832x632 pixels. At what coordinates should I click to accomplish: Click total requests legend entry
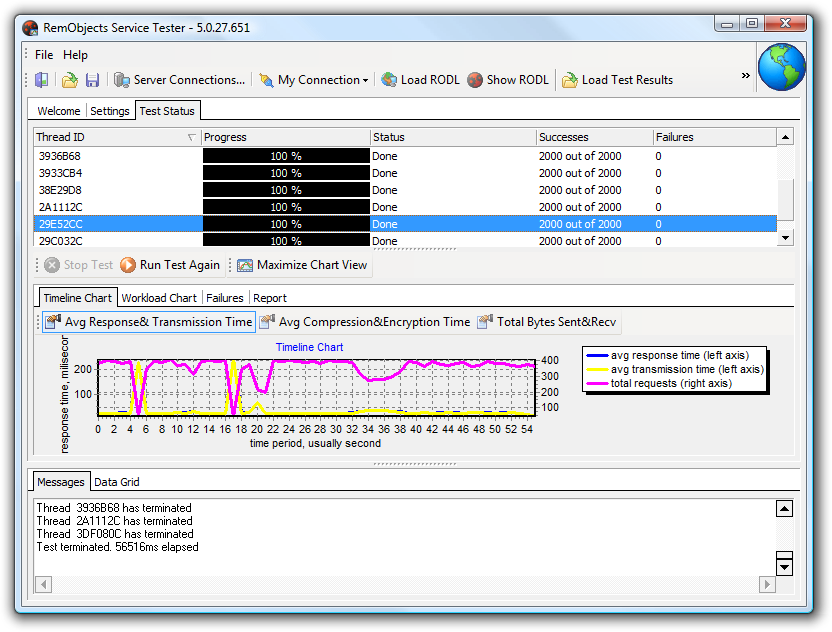point(659,383)
